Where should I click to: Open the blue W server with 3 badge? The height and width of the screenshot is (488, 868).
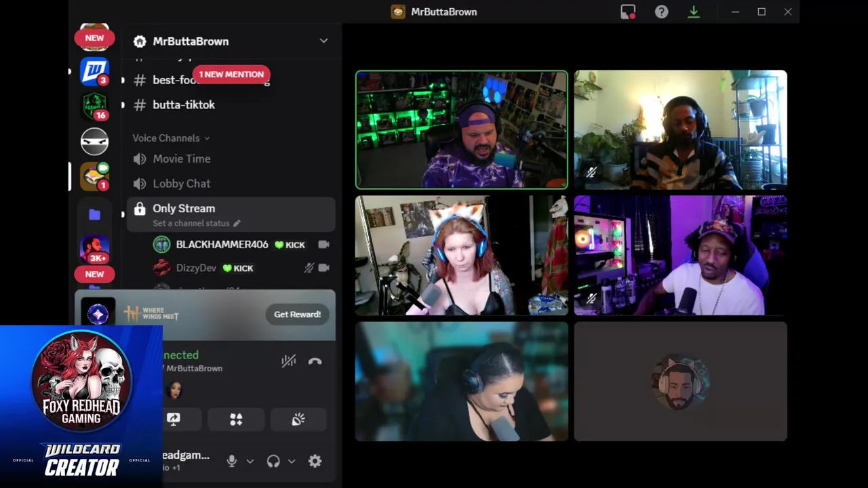coord(94,71)
